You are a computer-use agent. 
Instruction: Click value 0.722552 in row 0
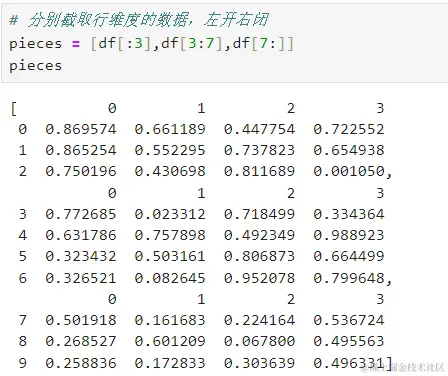pyautogui.click(x=349, y=129)
